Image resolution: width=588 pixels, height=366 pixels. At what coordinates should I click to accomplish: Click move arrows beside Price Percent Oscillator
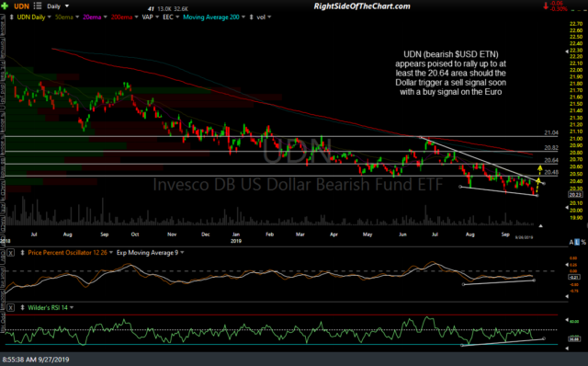(x=22, y=253)
